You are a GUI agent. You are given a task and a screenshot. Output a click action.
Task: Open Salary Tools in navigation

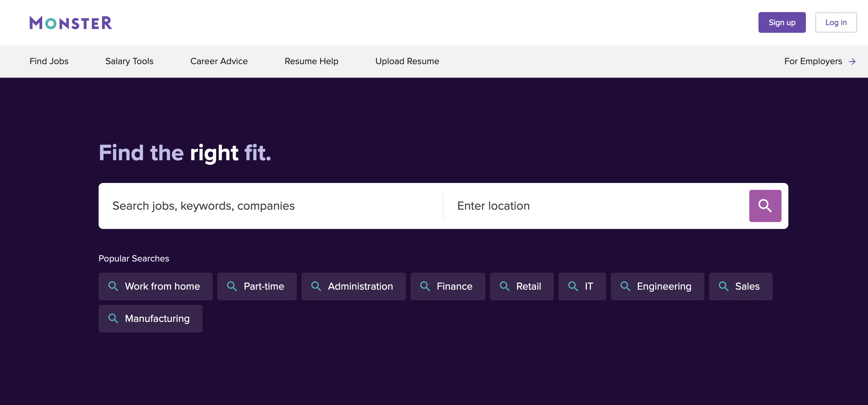(x=129, y=61)
